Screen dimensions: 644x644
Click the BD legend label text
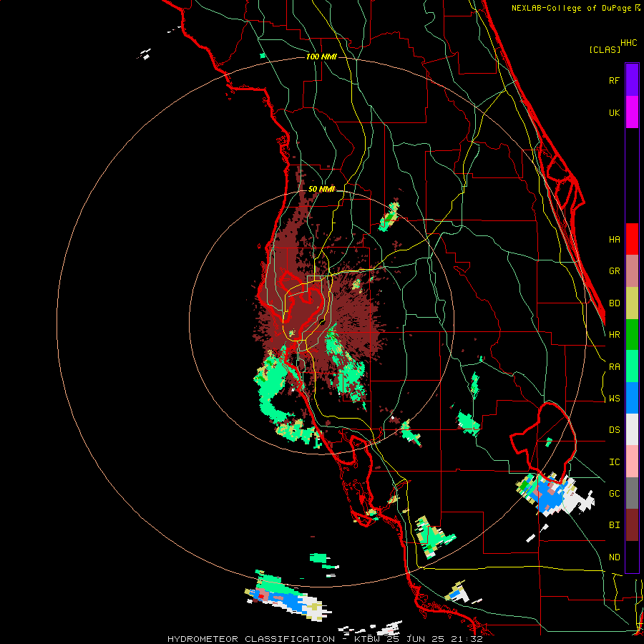(x=614, y=303)
